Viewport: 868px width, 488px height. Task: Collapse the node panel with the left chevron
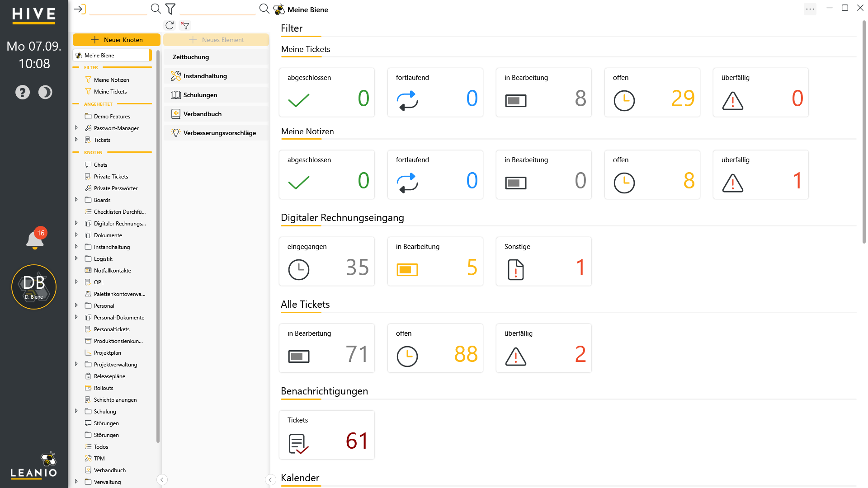[162, 480]
